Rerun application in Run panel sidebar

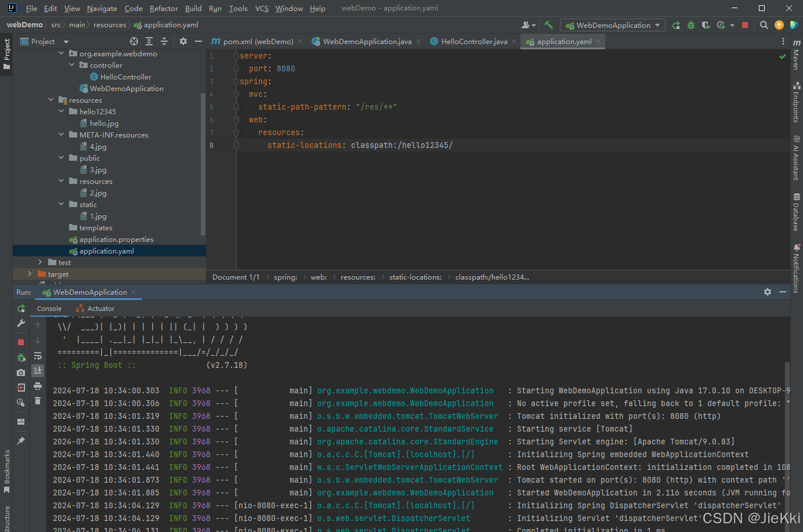[x=21, y=309]
